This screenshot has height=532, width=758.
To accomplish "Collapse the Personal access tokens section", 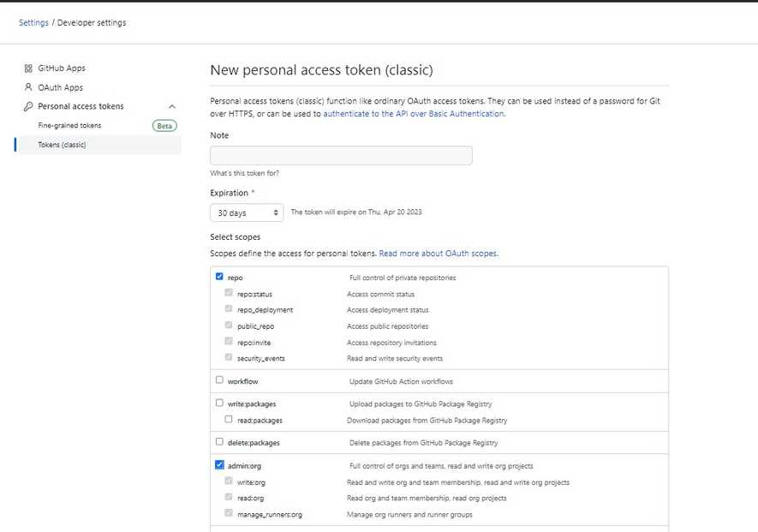I will 172,107.
